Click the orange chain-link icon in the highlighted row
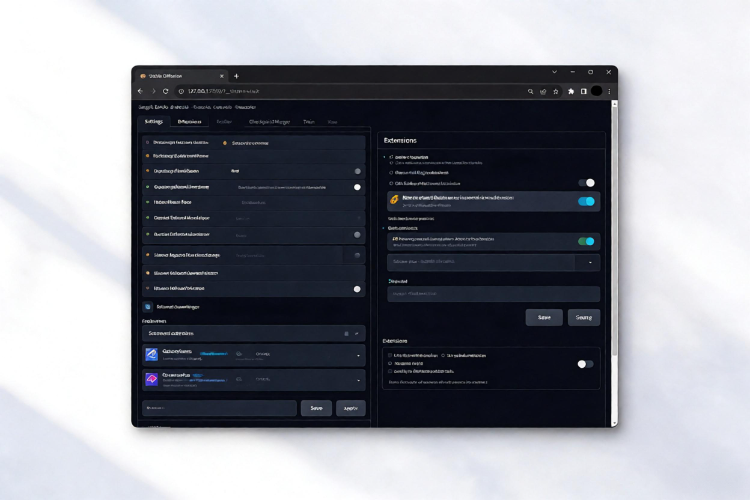This screenshot has width=750, height=500. [x=394, y=200]
